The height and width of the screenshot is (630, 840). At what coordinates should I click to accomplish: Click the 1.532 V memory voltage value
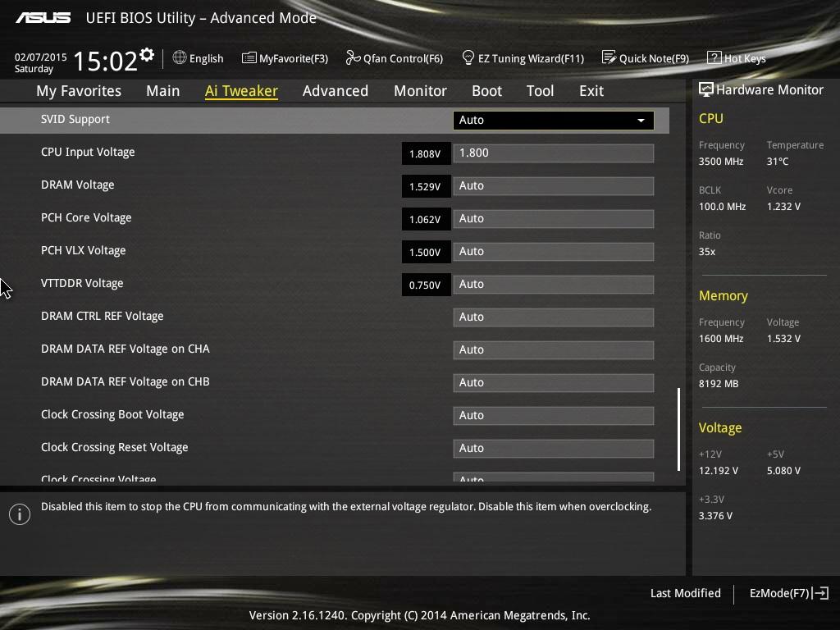[x=783, y=339]
